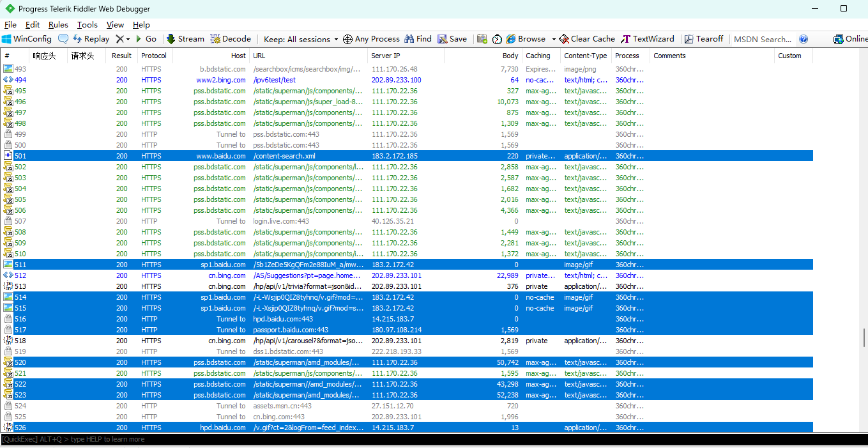
Task: Open the Remove sessions dropdown arrow
Action: coord(128,39)
